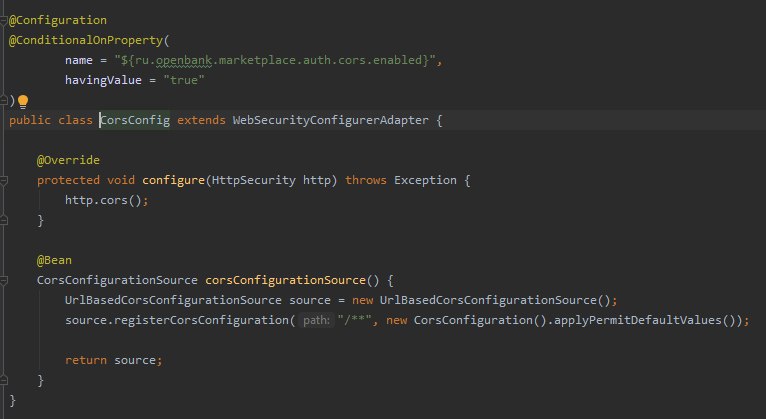Viewport: 766px width, 419px height.
Task: Click fold end marker after http.cors() block
Action: point(3,221)
